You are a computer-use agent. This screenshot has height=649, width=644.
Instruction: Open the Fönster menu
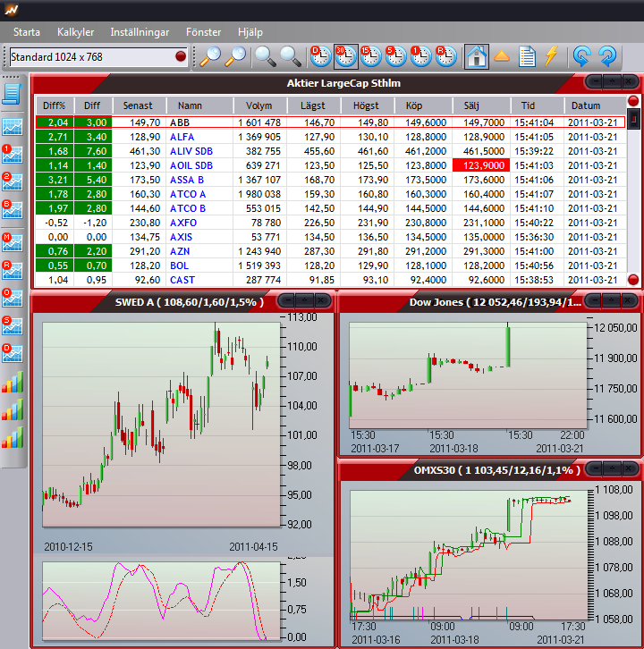(203, 32)
